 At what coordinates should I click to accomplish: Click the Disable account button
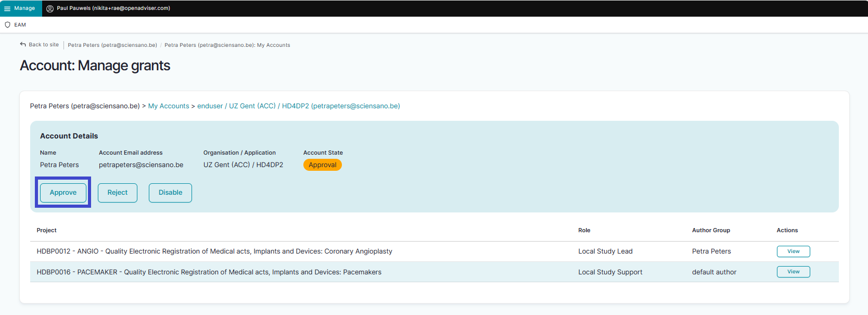tap(170, 193)
